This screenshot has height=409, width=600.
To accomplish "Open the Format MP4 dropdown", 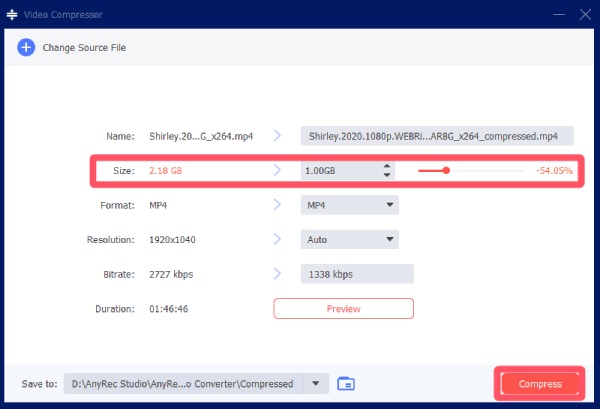I will click(x=349, y=205).
